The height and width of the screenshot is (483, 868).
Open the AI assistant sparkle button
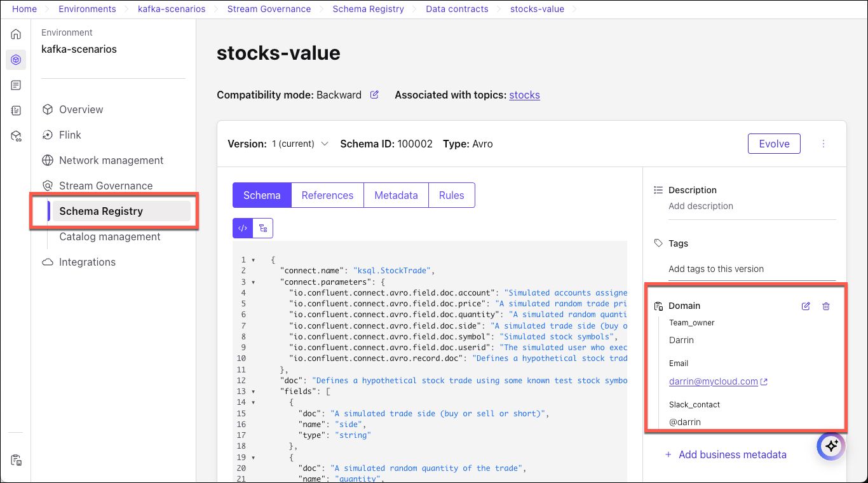831,446
